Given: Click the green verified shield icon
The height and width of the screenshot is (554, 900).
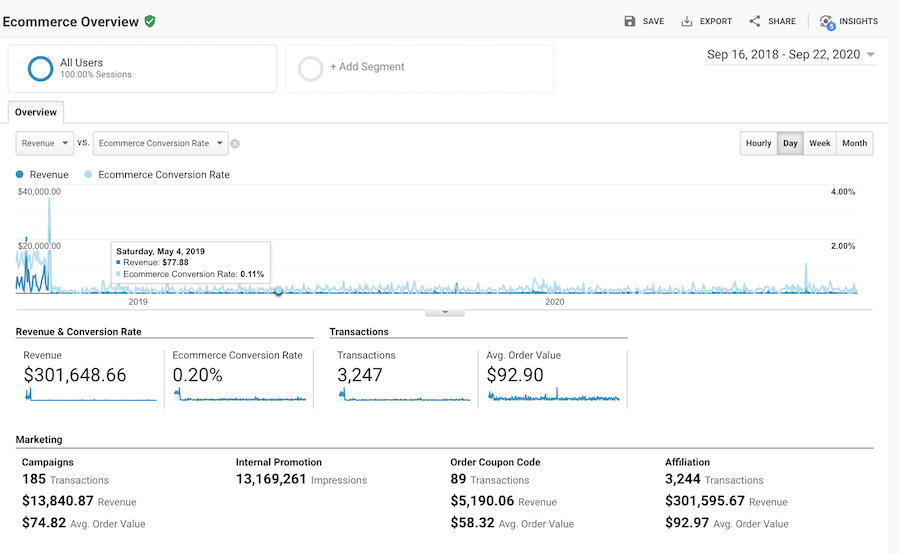Looking at the screenshot, I should (150, 21).
